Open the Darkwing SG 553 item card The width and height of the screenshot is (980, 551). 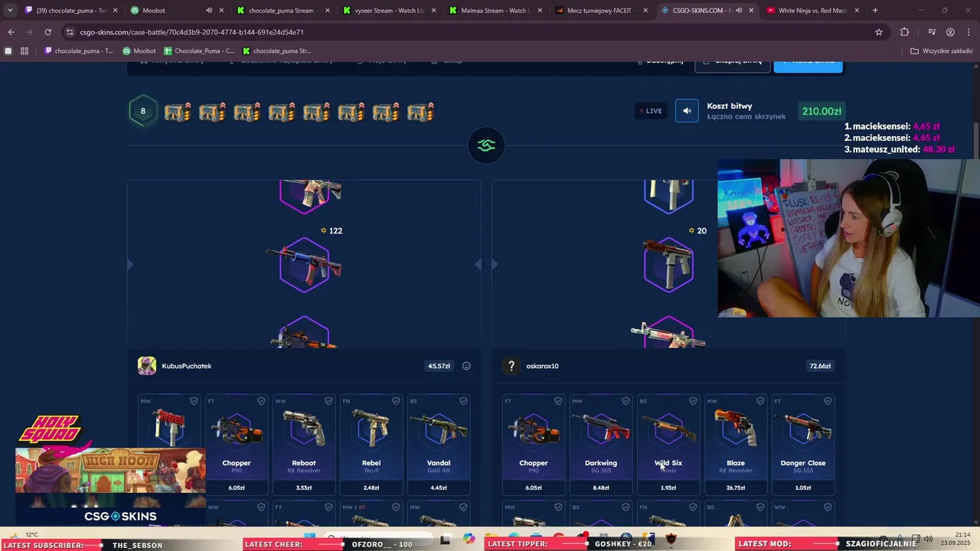[x=601, y=445]
